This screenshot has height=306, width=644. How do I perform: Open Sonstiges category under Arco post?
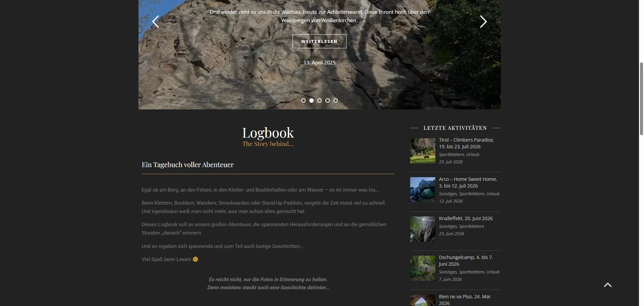point(448,194)
